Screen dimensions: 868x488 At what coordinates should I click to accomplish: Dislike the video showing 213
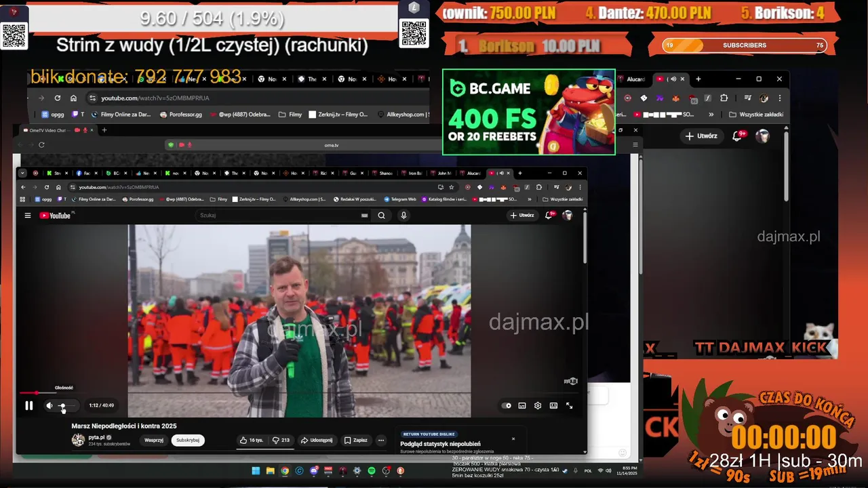click(281, 440)
